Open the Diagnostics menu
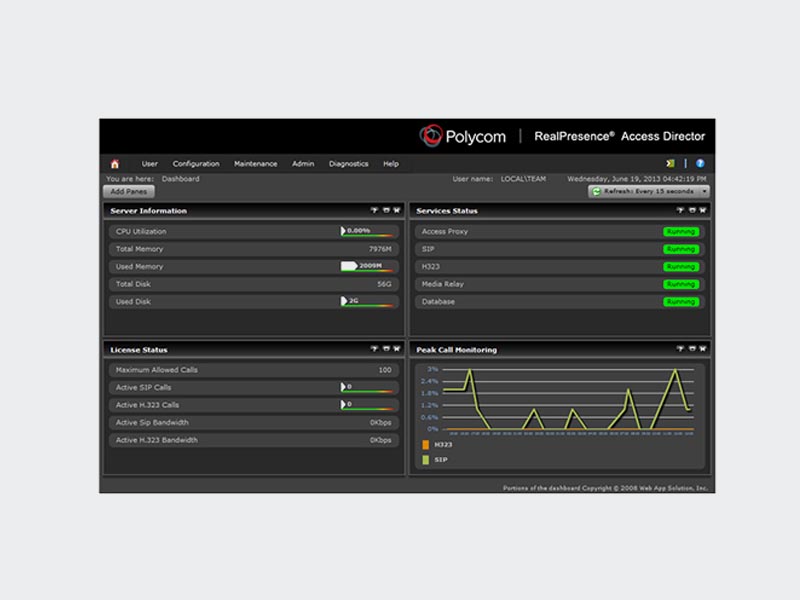The width and height of the screenshot is (800, 600). coord(349,163)
